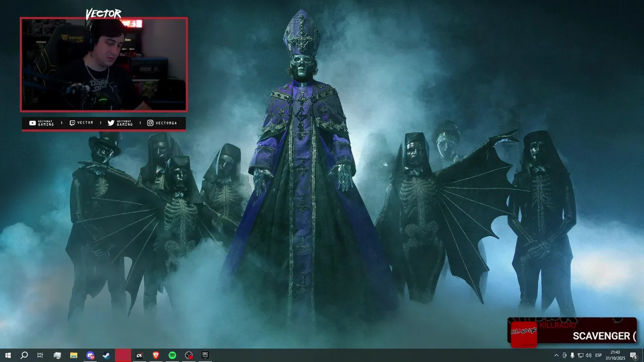Click the Meet Now camera tray icon
This screenshot has height=362, width=644.
coord(564,355)
